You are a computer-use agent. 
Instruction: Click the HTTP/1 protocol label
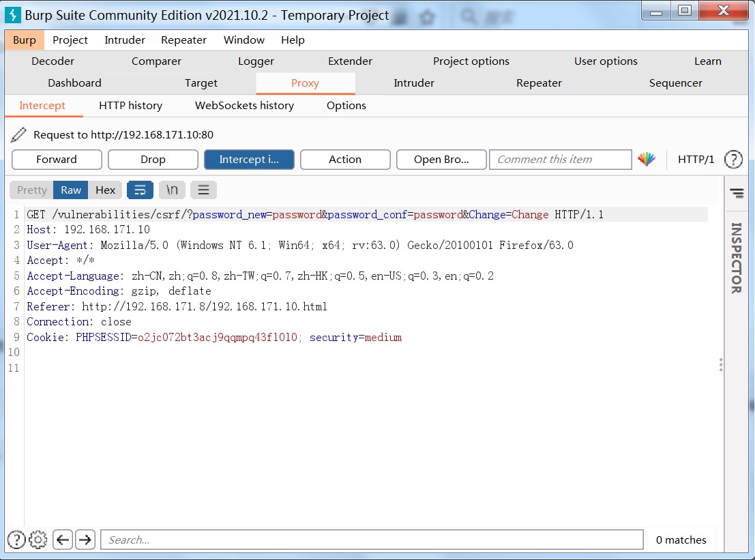pyautogui.click(x=696, y=160)
